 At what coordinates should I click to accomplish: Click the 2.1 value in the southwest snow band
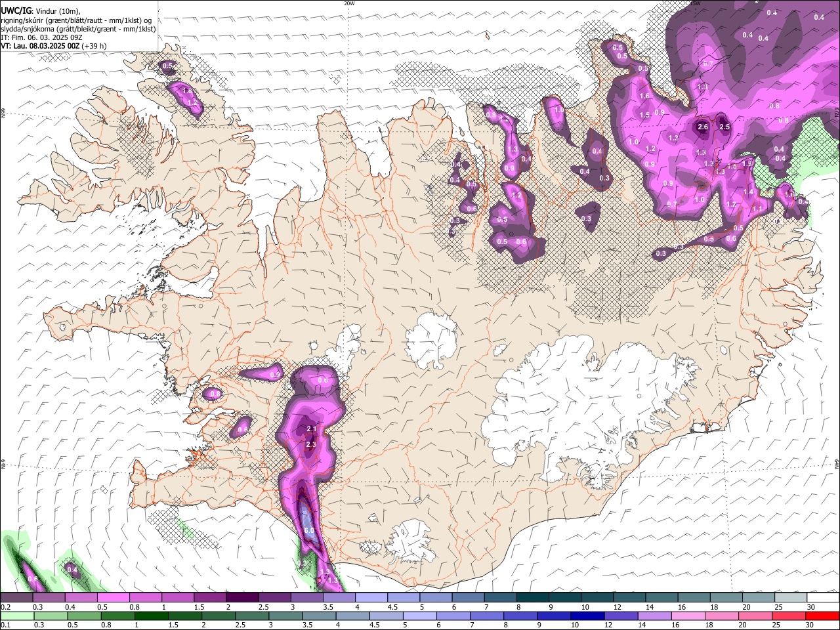coord(312,429)
